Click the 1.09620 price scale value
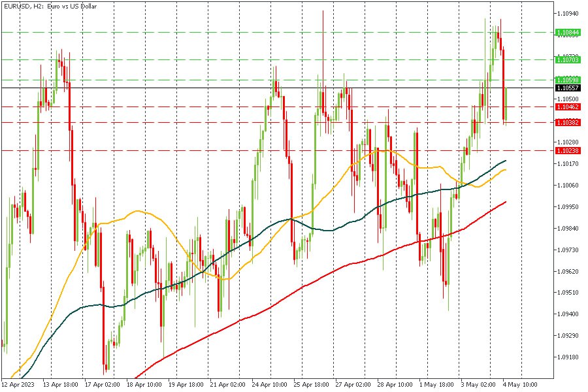Image resolution: width=588 pixels, height=392 pixels. [568, 271]
